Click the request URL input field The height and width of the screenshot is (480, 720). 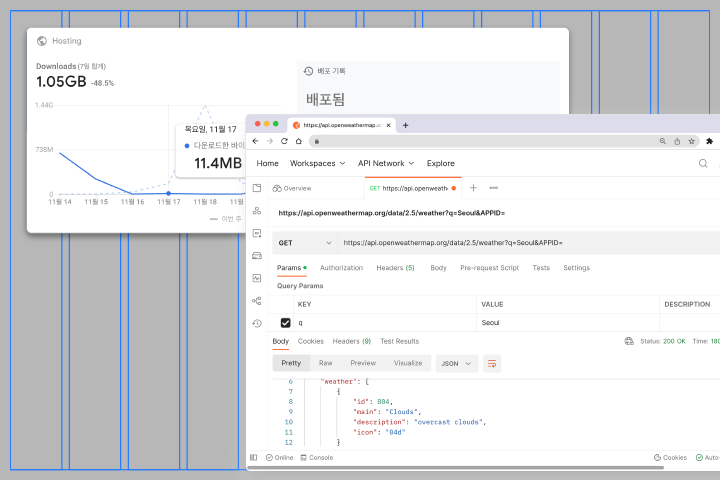(x=529, y=243)
